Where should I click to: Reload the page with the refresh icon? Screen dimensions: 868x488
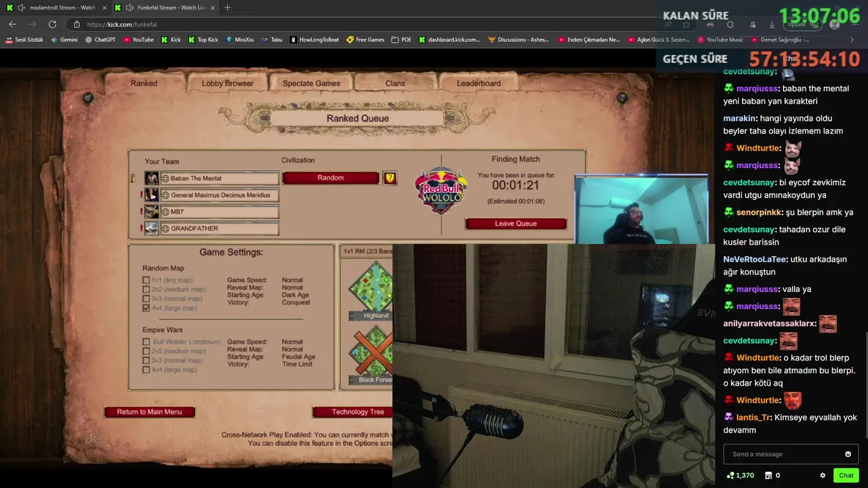[x=52, y=24]
